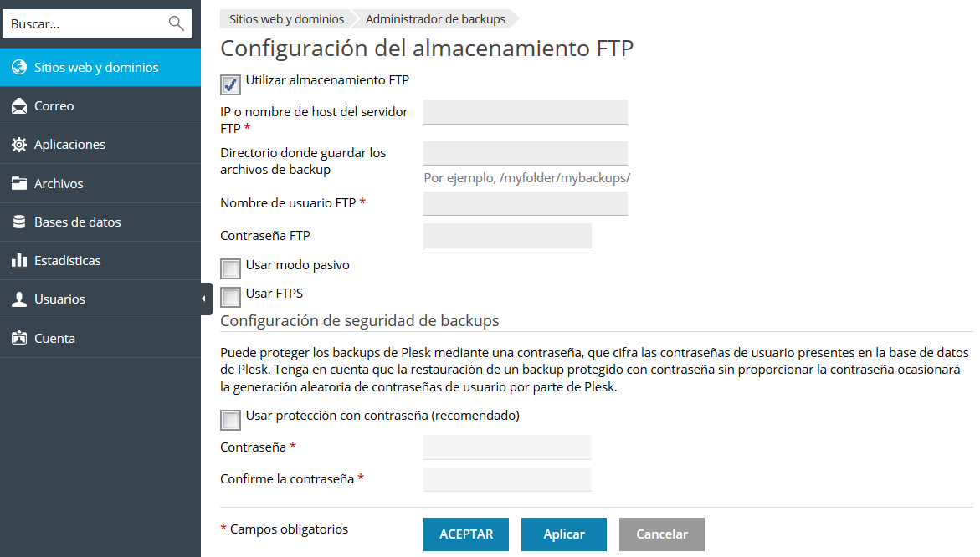Screen dimensions: 980x557
Task: Click the envelope icon for Correo
Action: [19, 106]
